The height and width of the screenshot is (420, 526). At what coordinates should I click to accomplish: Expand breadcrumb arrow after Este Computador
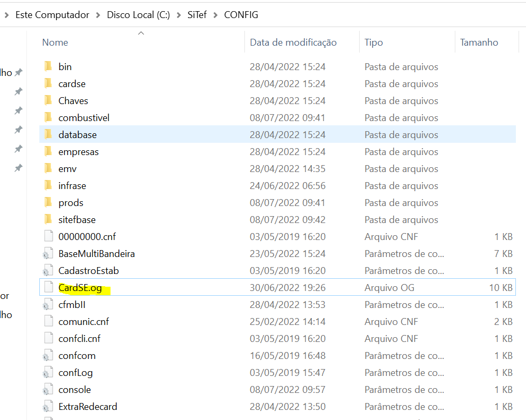(x=98, y=15)
